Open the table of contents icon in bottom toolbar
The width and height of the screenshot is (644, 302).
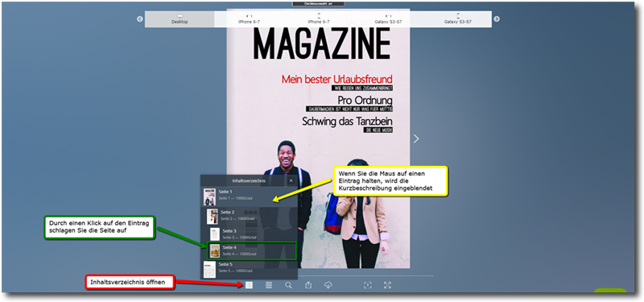(249, 285)
